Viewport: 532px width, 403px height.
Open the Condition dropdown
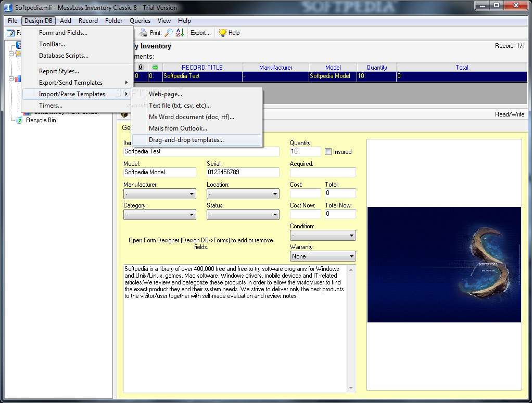[x=323, y=235]
